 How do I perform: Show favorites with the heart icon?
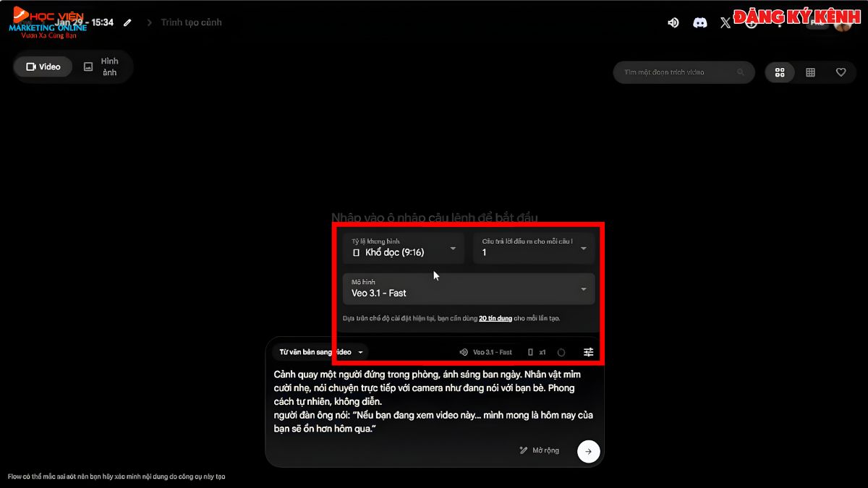tap(841, 72)
